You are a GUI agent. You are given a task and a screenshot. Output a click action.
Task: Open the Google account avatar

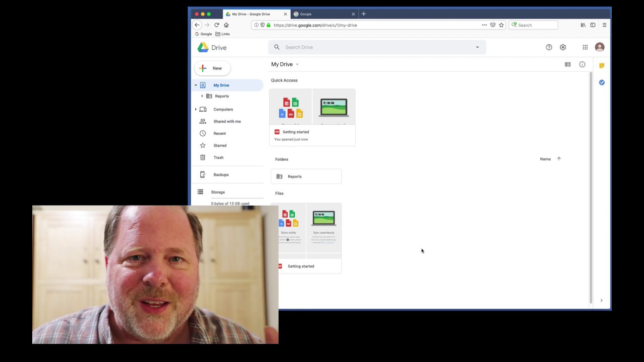(599, 47)
